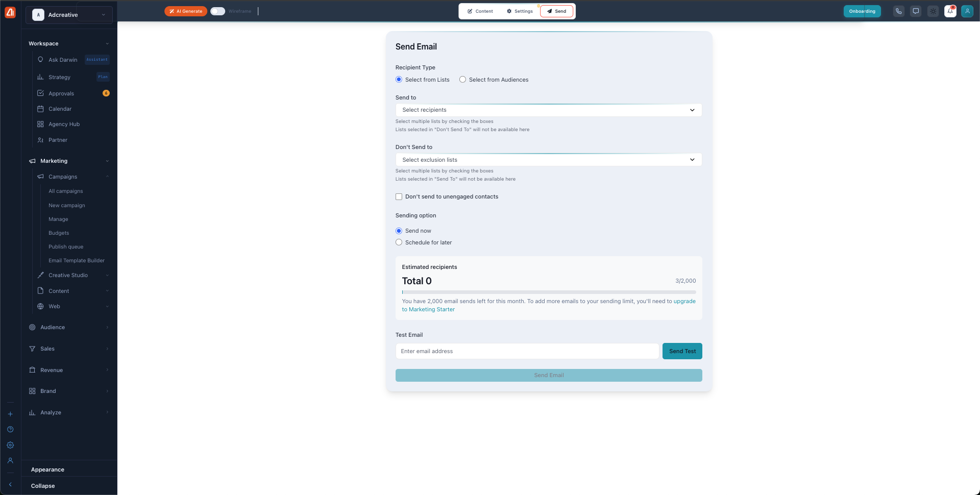Expand the Sales menu
Image resolution: width=980 pixels, height=495 pixels.
pyautogui.click(x=69, y=349)
